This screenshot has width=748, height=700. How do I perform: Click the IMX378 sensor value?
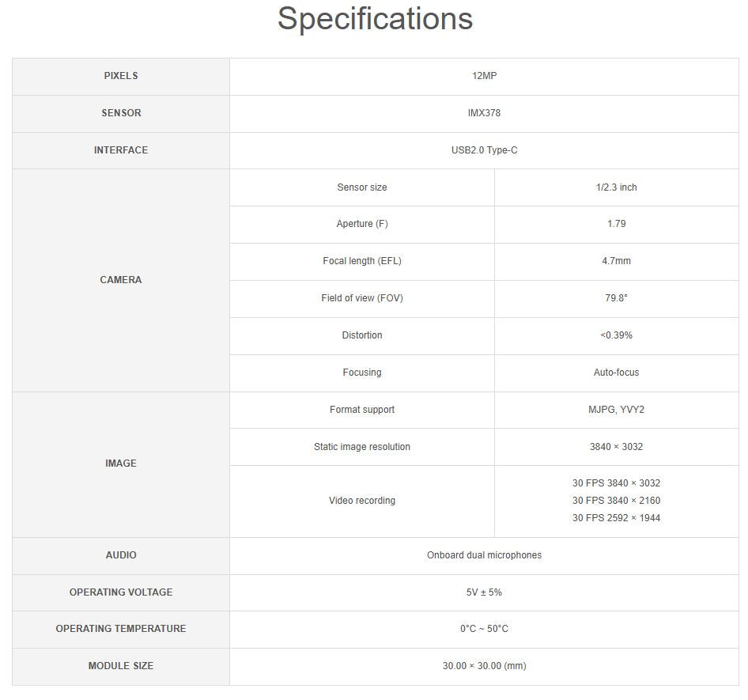click(x=484, y=113)
